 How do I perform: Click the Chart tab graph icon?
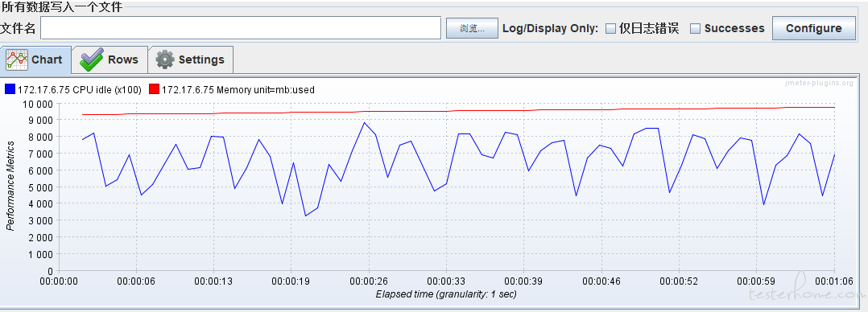point(17,60)
